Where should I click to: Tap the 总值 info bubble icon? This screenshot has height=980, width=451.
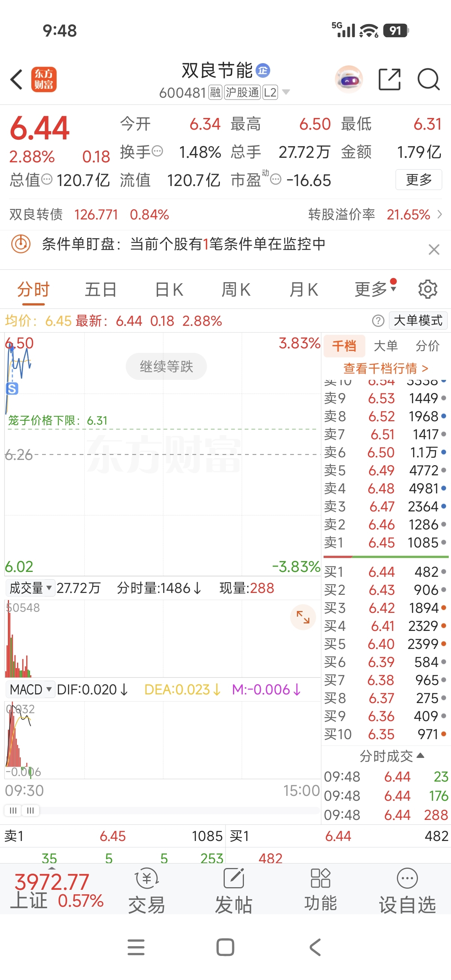[47, 179]
